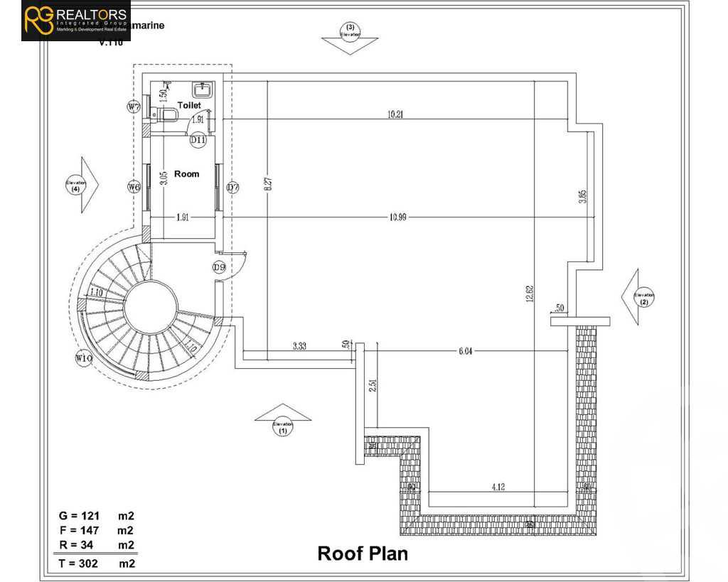Click the Elevation (3) arrow marker
The width and height of the screenshot is (728, 582).
[x=350, y=38]
